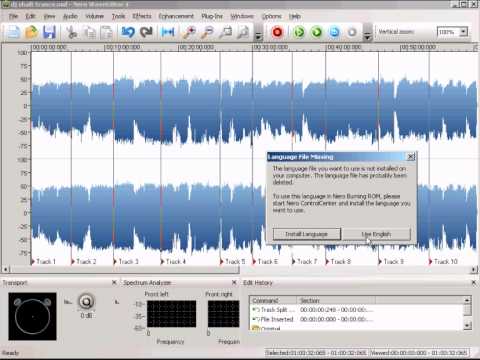Paste using the clipboard icon
The height and width of the screenshot is (360, 480).
(107, 32)
